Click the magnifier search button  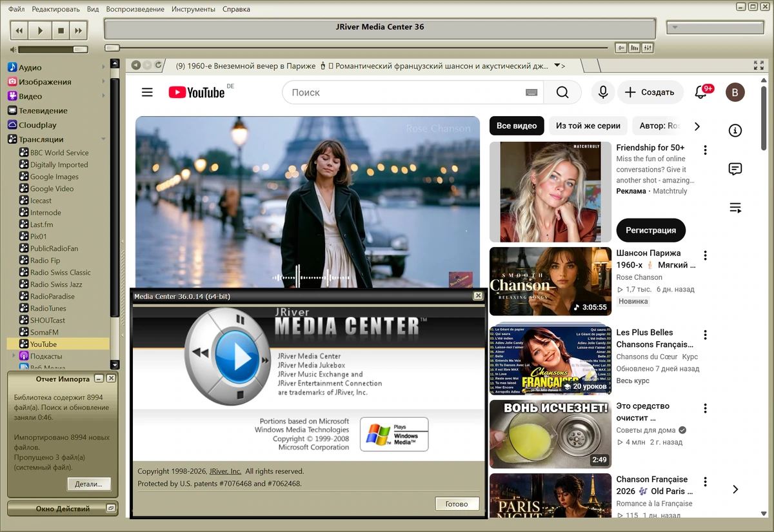tap(562, 92)
